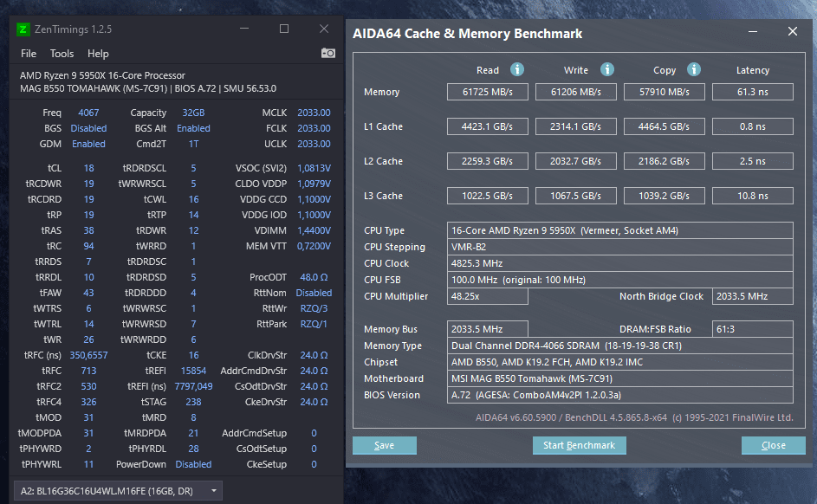
Task: Click the L3 Cache Latency 10.8 ns field
Action: (x=753, y=196)
